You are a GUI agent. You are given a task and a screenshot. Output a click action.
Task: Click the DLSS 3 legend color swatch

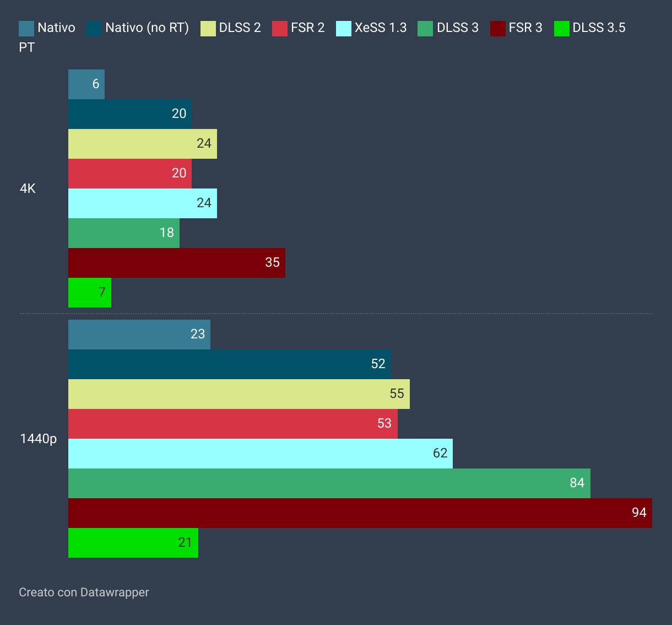point(425,29)
